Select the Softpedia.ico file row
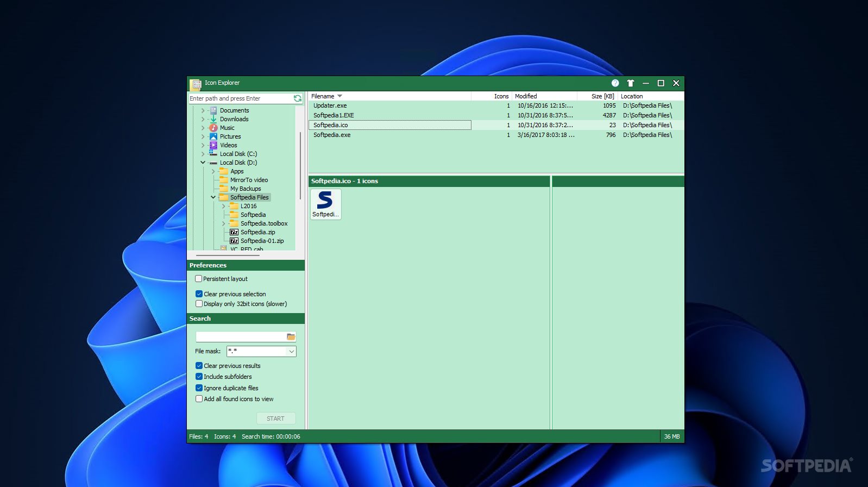The height and width of the screenshot is (487, 868). pos(496,126)
